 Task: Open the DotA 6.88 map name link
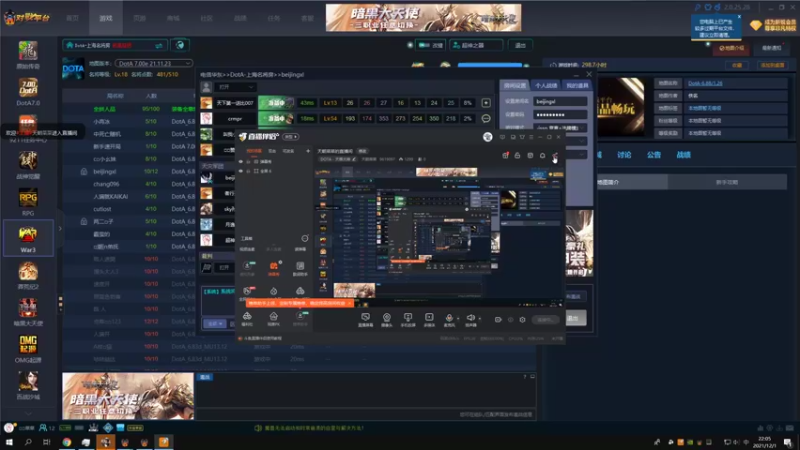click(705, 83)
